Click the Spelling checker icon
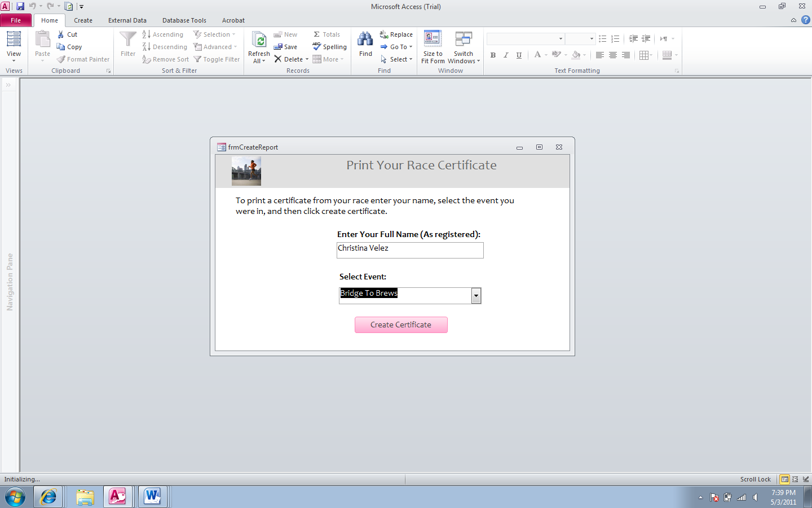The height and width of the screenshot is (508, 812). 329,46
